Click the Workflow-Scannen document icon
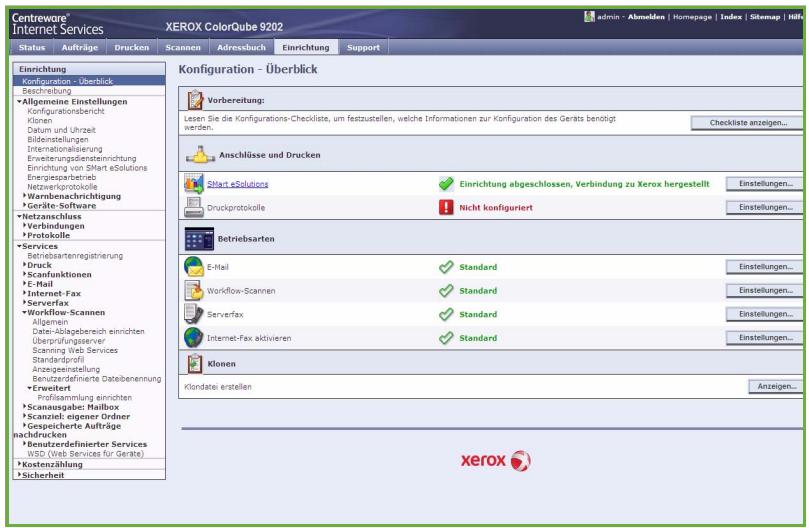809x528 pixels. (x=194, y=291)
